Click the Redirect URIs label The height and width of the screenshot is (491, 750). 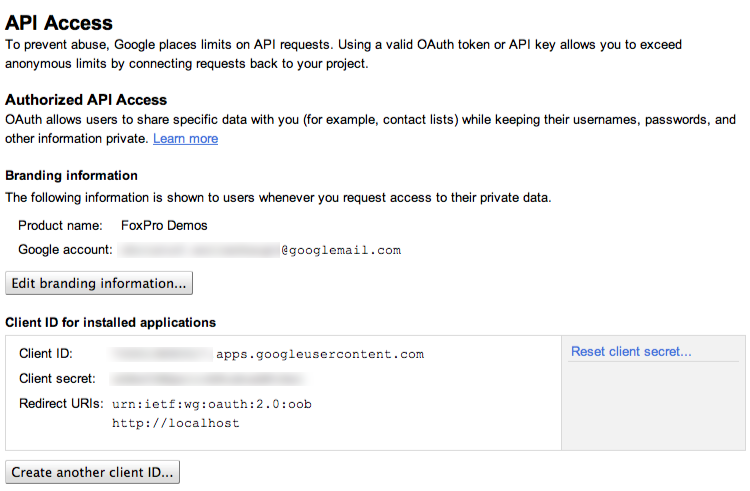[62, 404]
